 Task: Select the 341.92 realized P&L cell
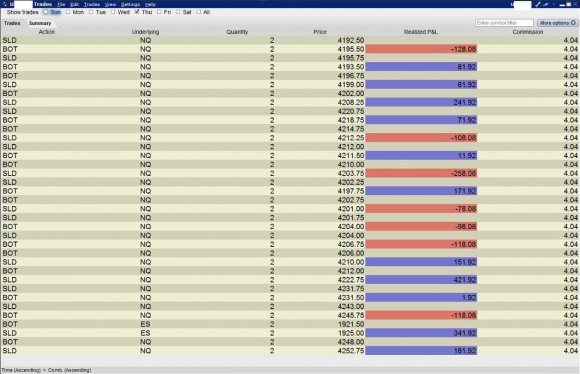point(421,333)
